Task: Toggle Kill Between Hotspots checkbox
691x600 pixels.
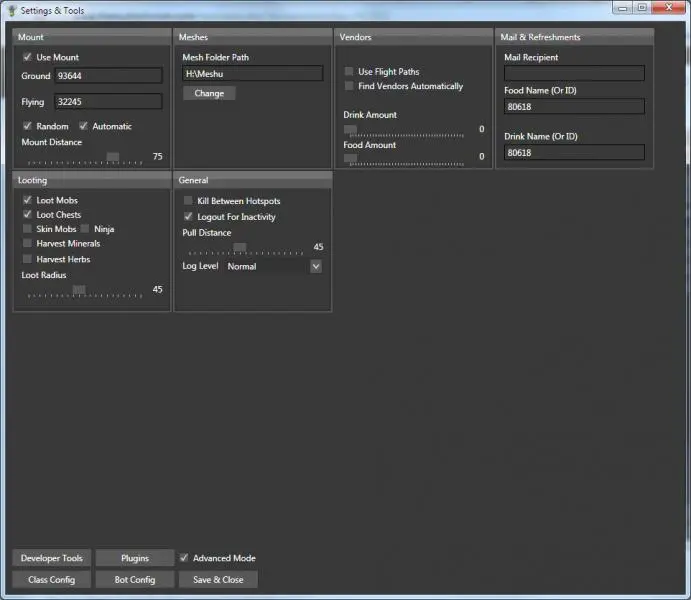Action: coord(188,201)
